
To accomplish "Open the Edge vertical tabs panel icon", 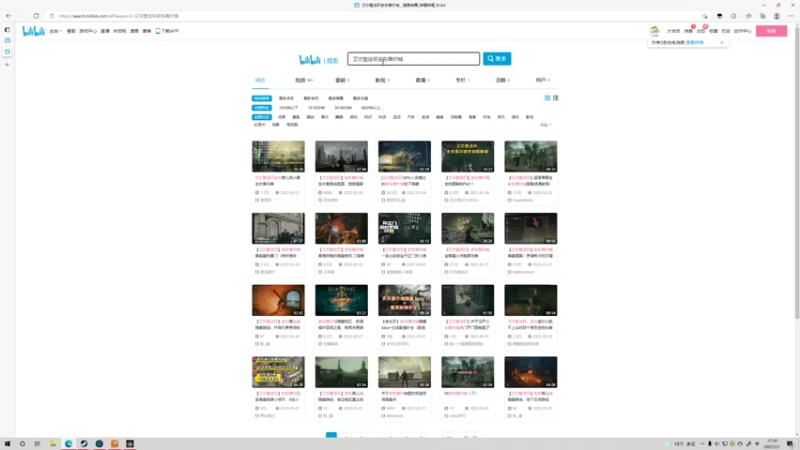I will click(x=7, y=30).
